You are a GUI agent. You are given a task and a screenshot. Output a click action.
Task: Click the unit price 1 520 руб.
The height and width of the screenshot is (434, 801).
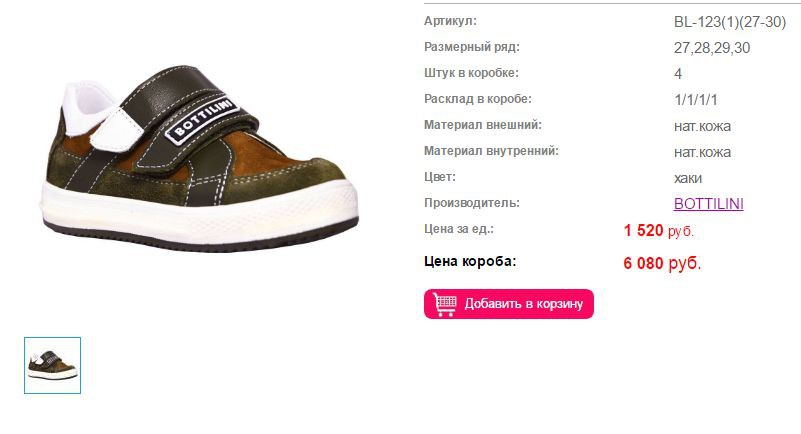658,230
